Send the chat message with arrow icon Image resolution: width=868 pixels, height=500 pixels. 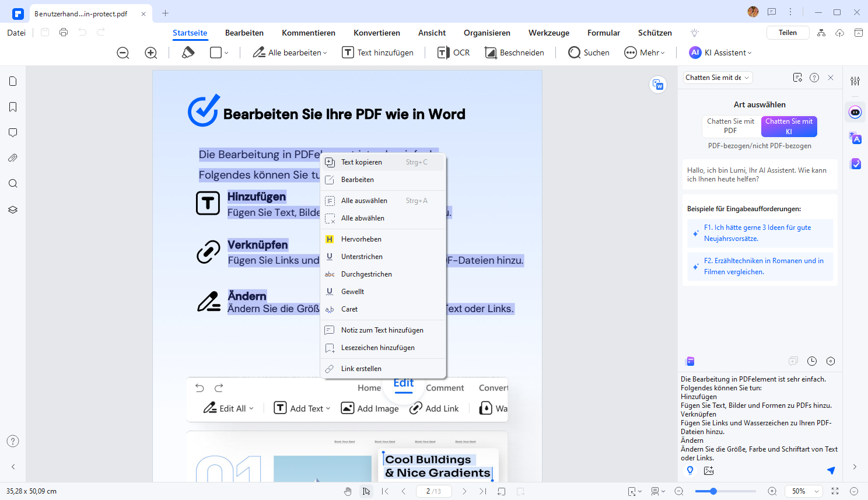pos(831,470)
